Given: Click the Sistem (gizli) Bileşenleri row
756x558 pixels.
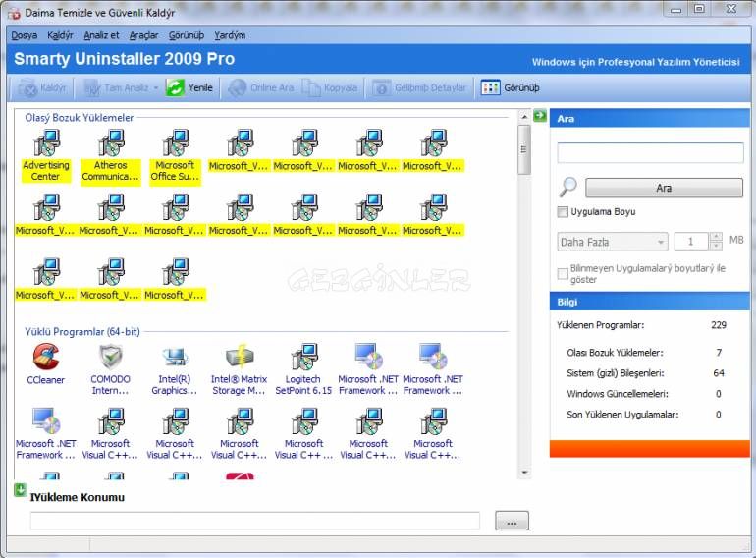Looking at the screenshot, I should click(x=645, y=373).
